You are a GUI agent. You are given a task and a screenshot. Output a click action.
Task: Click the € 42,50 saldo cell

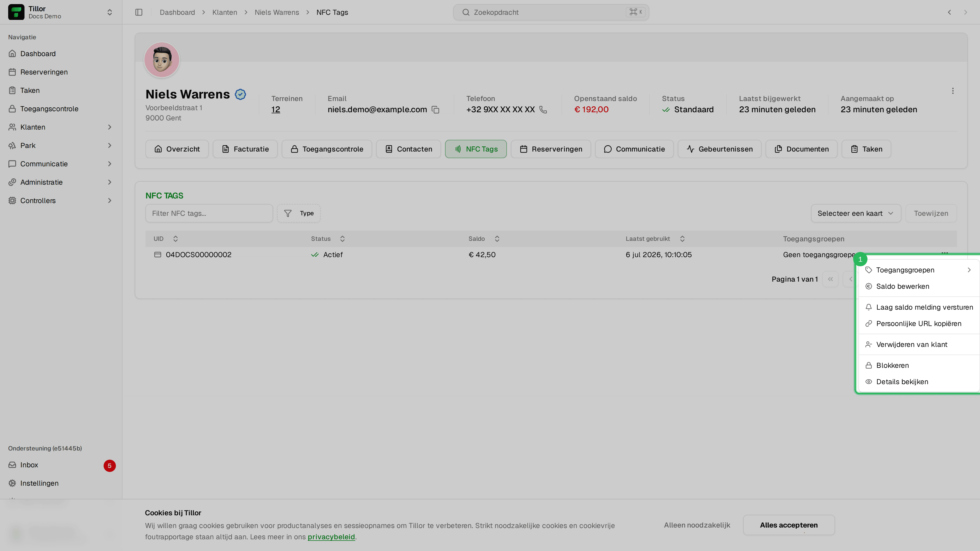point(482,255)
